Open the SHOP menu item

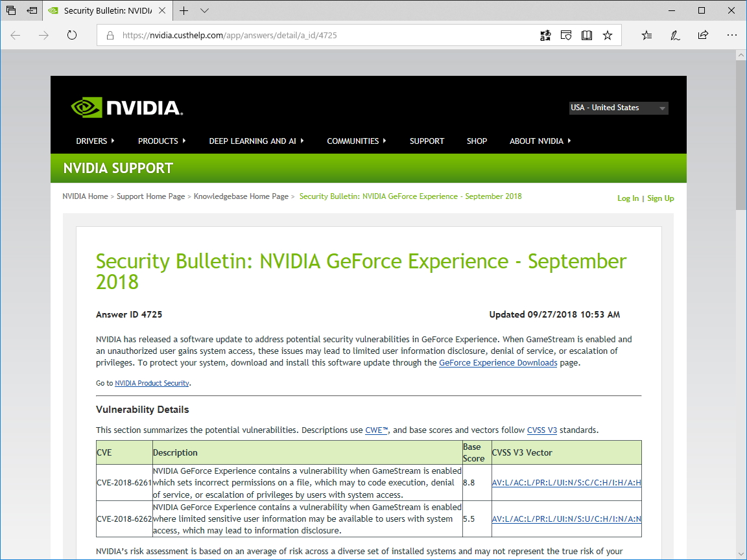pyautogui.click(x=477, y=141)
